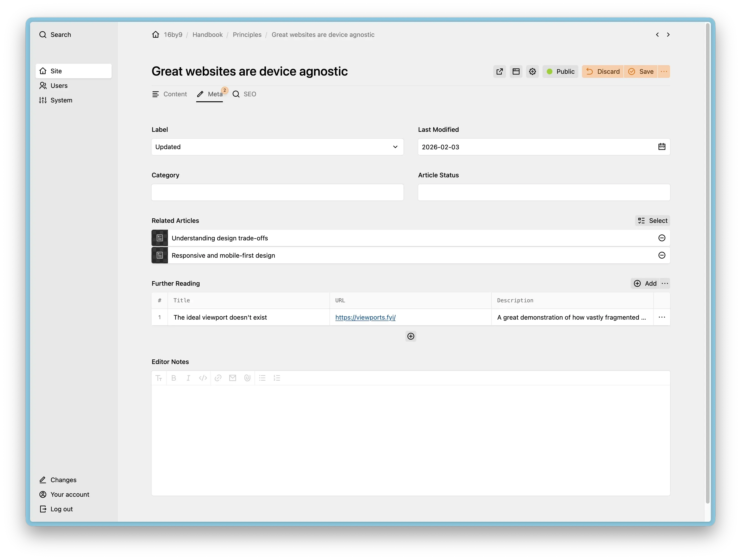Screen dimensions: 741x560
Task: Toggle bullet list in Editor Notes
Action: 262,378
